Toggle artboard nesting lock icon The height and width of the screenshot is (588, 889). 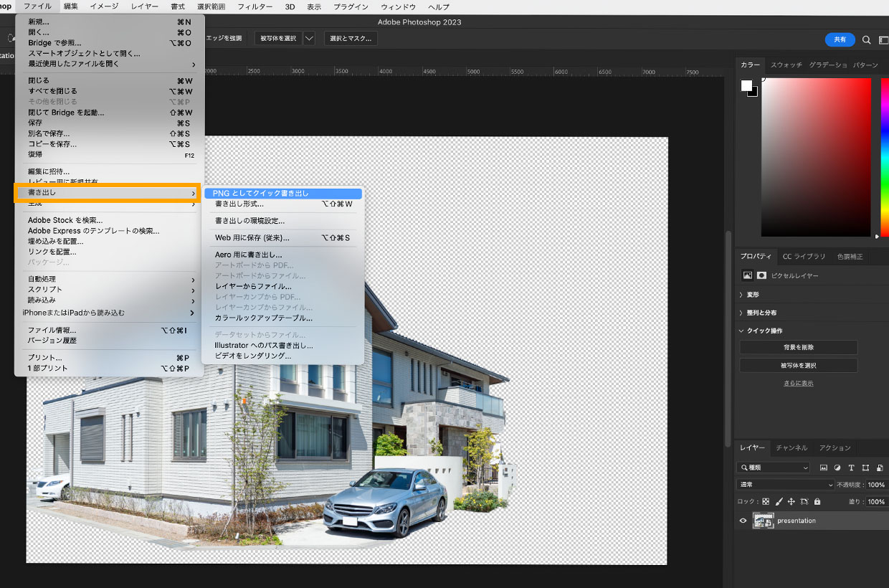click(x=804, y=501)
